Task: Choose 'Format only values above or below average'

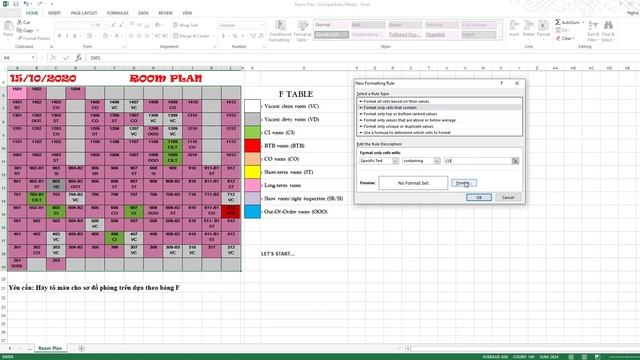Action: pyautogui.click(x=439, y=120)
